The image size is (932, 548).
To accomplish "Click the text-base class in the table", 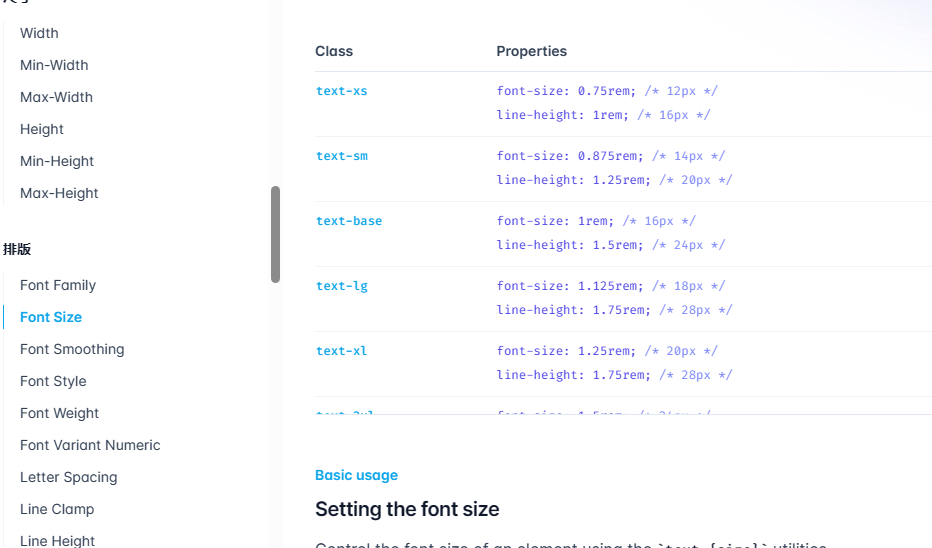I will click(x=349, y=221).
